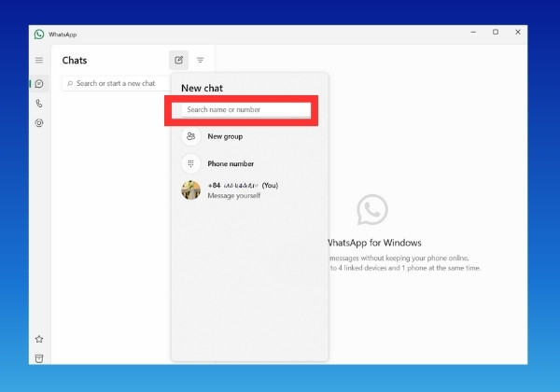Open the hamburger navigation menu
Viewport: 560px width, 392px height.
click(39, 60)
